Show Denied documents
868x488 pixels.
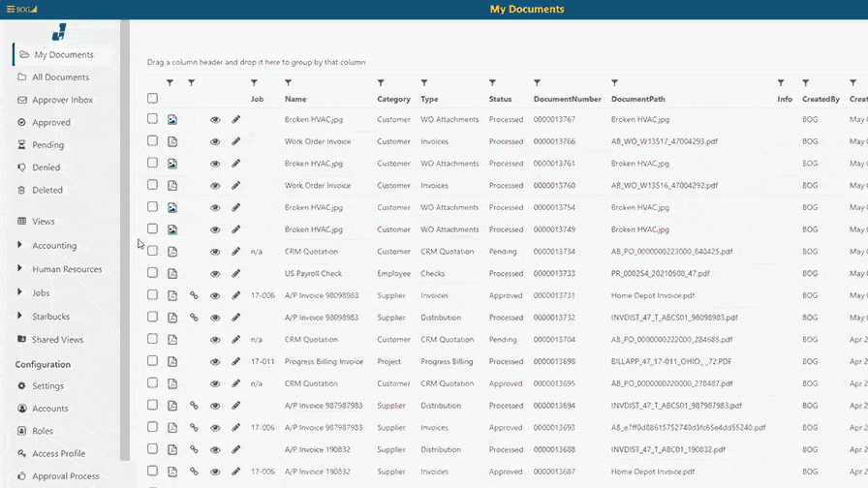coord(46,168)
